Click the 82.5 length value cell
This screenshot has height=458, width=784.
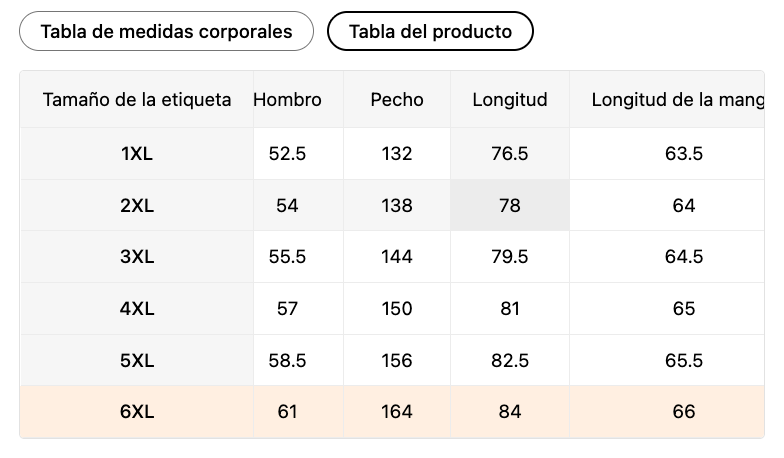click(510, 360)
